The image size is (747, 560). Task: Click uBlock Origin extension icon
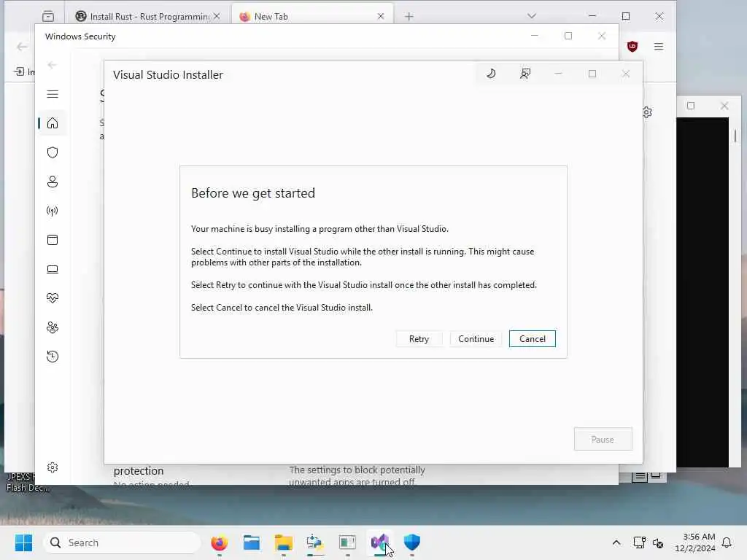(632, 46)
